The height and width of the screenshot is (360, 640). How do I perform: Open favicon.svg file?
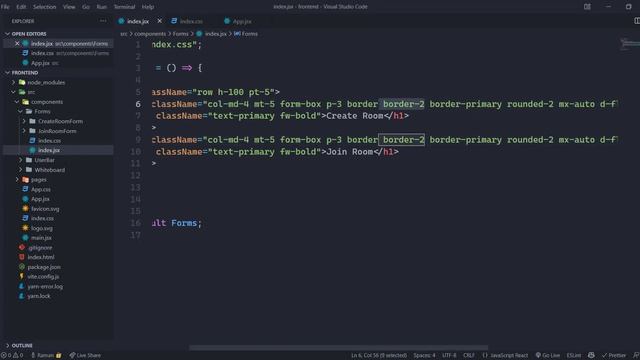[x=45, y=209]
